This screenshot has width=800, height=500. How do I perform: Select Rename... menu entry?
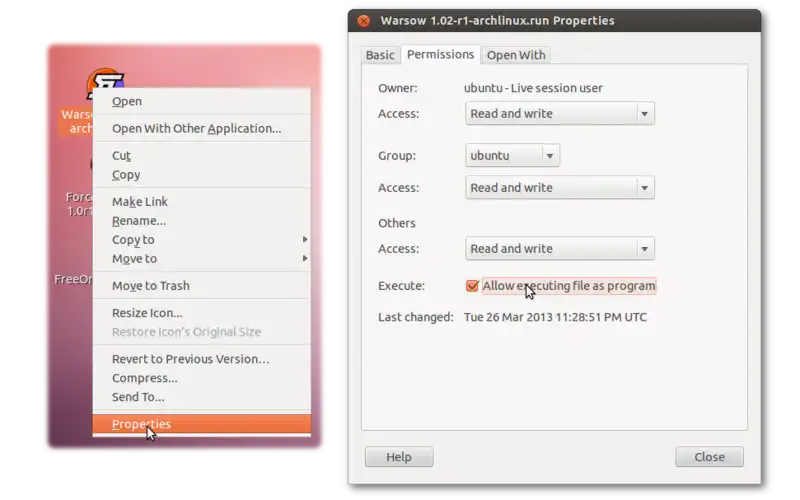202,221
